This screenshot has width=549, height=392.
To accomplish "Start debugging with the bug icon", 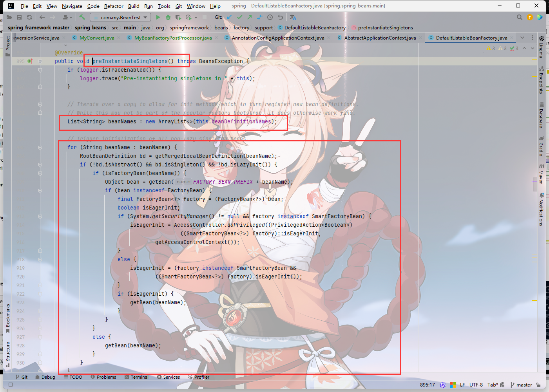I will (x=168, y=17).
